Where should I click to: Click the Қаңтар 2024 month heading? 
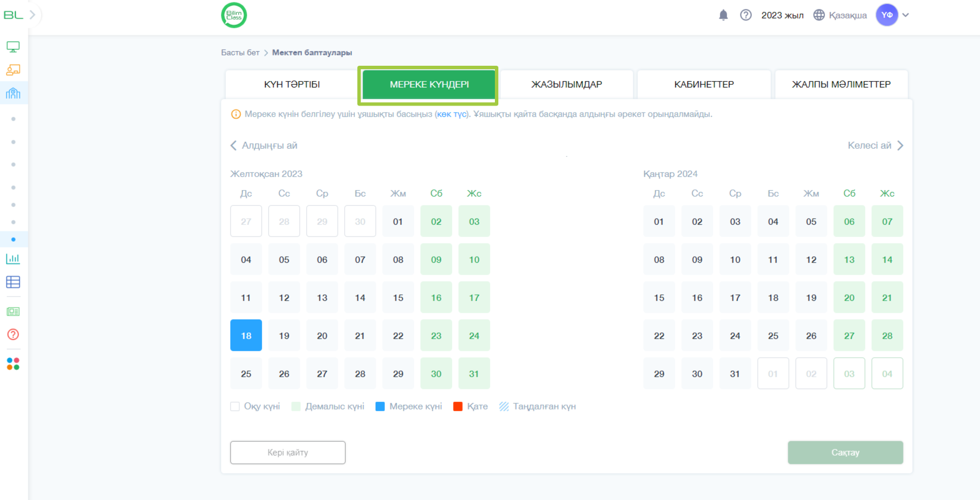670,174
